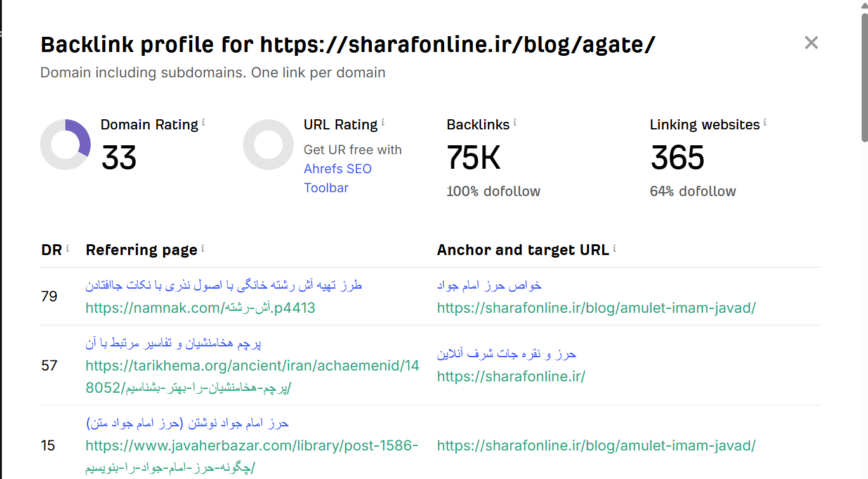Screen dimensions: 868x479
Task: Open the Ahrefs SEO Toolbar link
Action: coord(338,178)
